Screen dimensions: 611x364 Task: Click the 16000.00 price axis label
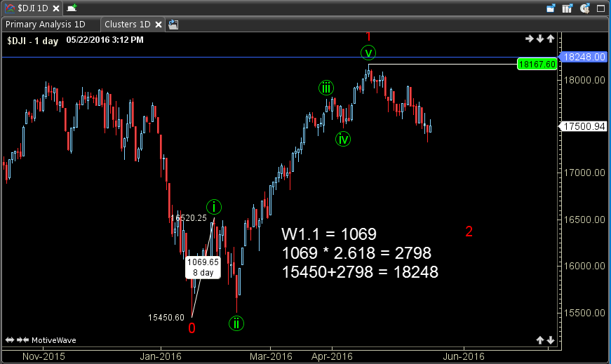click(584, 266)
